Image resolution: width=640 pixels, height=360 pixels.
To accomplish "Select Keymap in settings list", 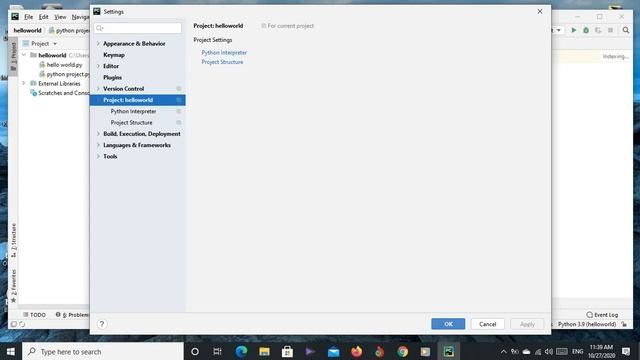I will coord(114,55).
